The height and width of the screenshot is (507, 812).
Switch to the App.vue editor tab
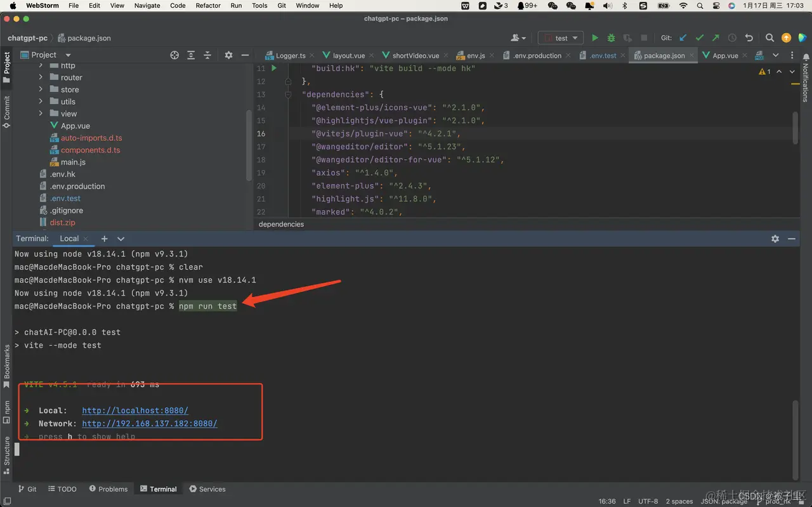pos(725,56)
